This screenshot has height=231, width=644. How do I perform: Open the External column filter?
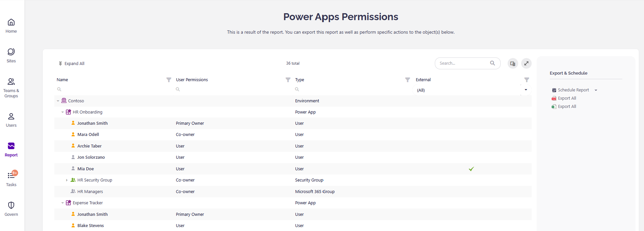[527, 80]
